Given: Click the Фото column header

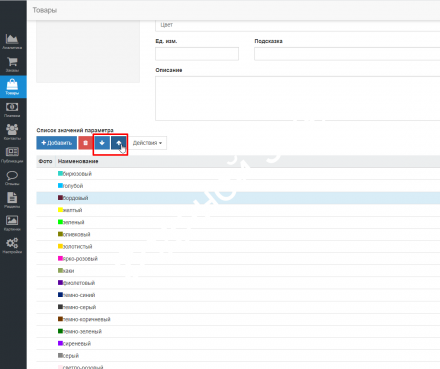Looking at the screenshot, I should tap(45, 161).
